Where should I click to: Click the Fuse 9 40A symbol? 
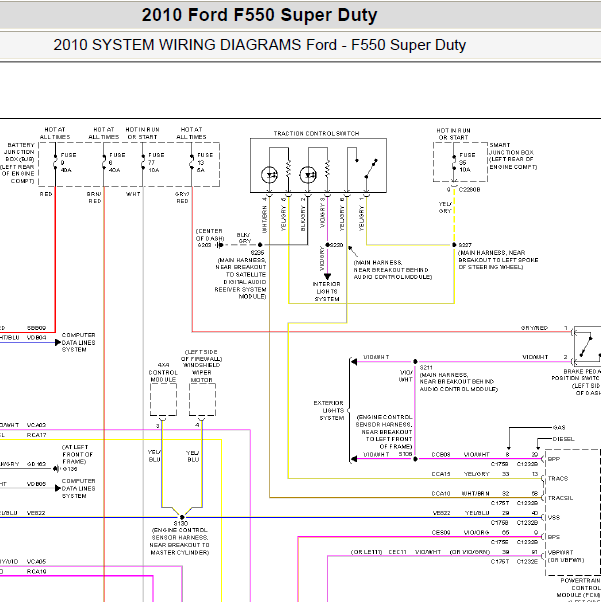[55, 161]
